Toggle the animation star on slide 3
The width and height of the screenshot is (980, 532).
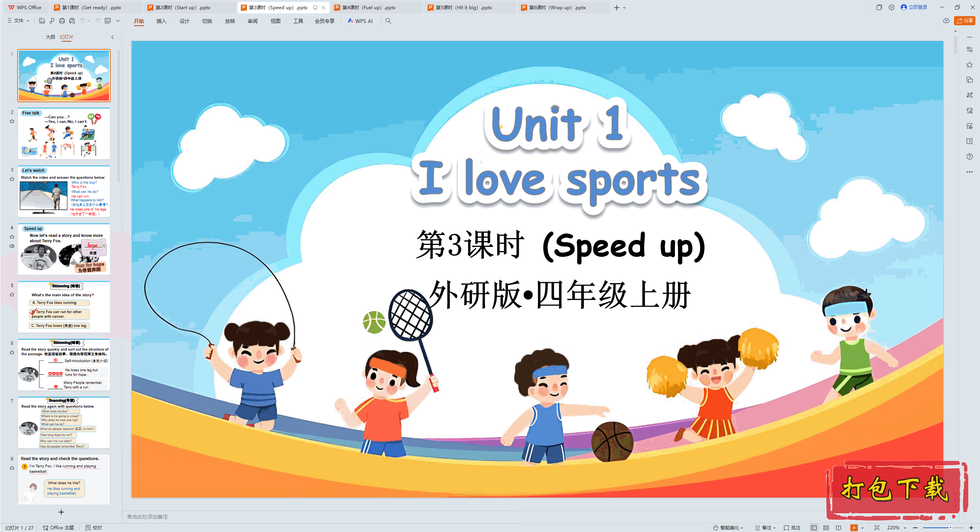(12, 179)
